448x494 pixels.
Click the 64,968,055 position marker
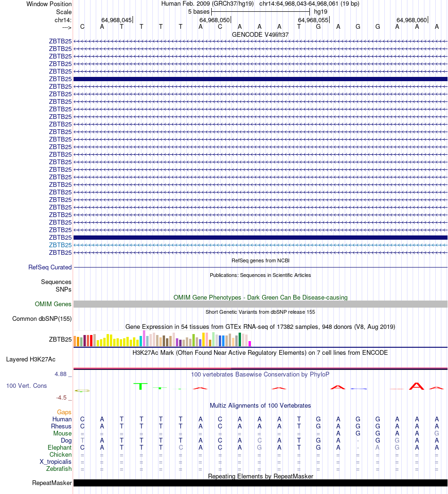click(313, 20)
